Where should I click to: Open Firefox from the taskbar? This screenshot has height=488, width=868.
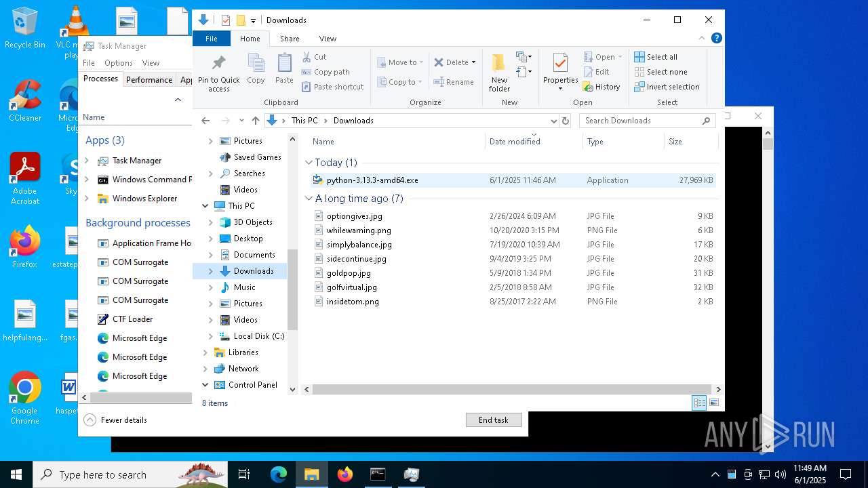tap(345, 474)
